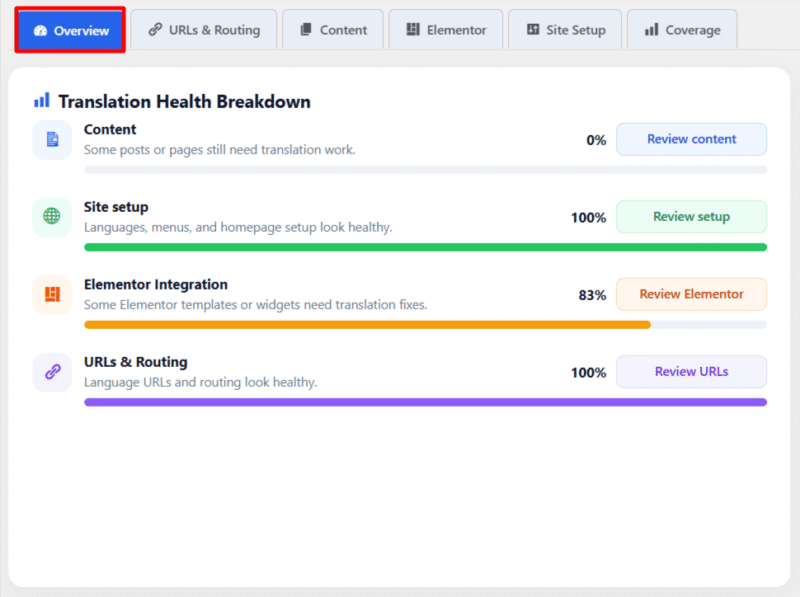This screenshot has height=597, width=800.
Task: Go to the Site Setup tab
Action: (x=565, y=30)
